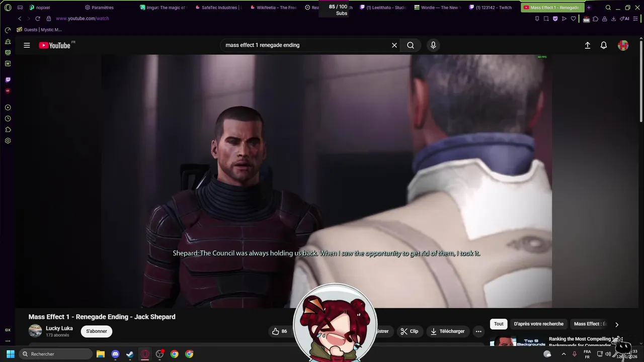This screenshot has height=362, width=644.
Task: Create a Clip of the video
Action: (x=410, y=331)
